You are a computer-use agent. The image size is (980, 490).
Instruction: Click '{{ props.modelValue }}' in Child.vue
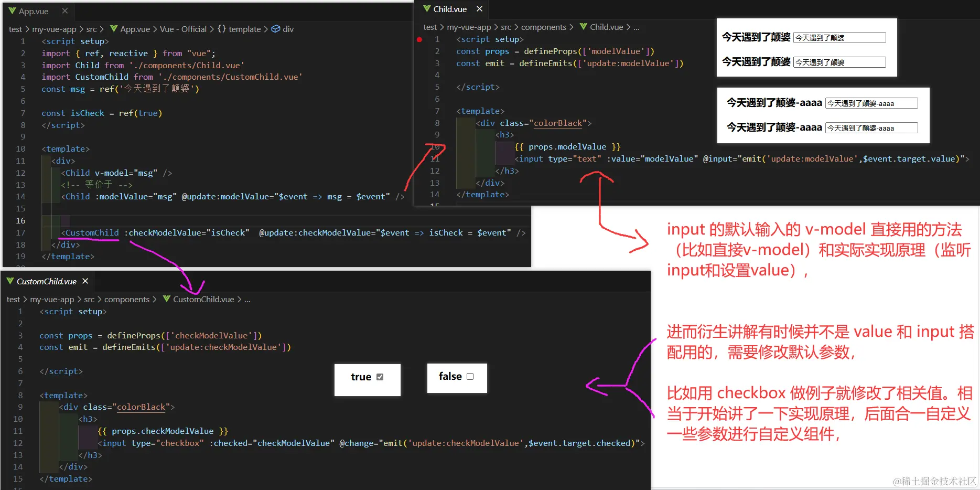coord(567,146)
